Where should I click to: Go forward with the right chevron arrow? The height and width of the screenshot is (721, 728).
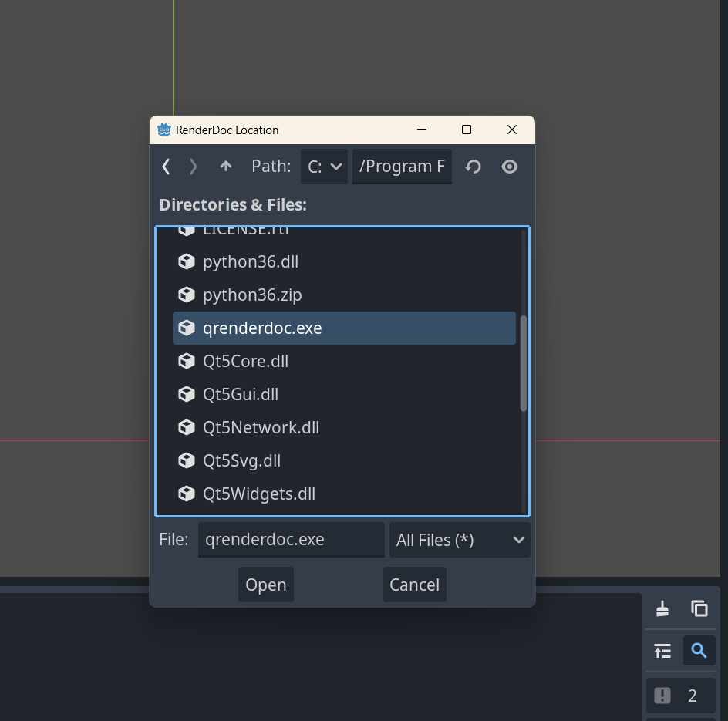pyautogui.click(x=193, y=167)
